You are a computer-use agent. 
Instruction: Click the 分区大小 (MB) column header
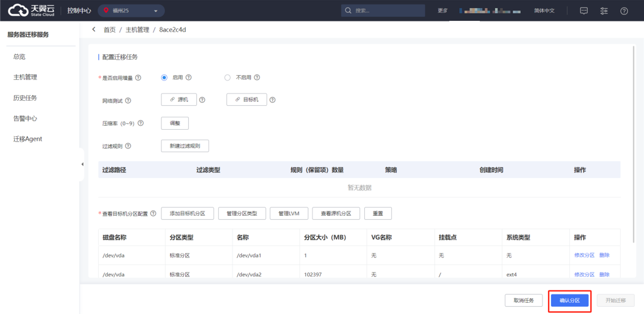tap(325, 237)
